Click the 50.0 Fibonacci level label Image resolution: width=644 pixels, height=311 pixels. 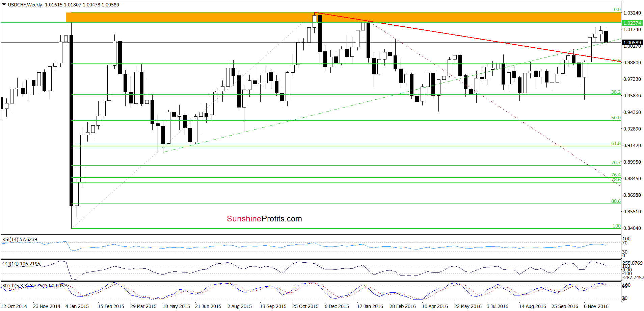pyautogui.click(x=616, y=118)
